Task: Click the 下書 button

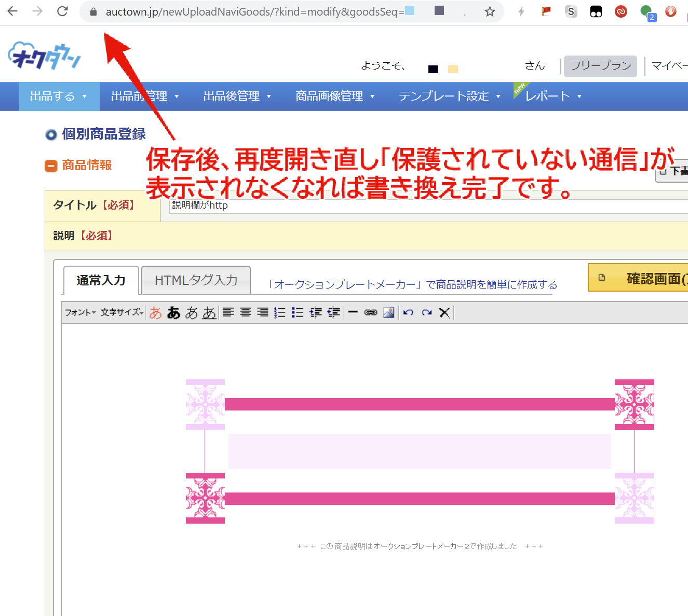Action: click(672, 171)
